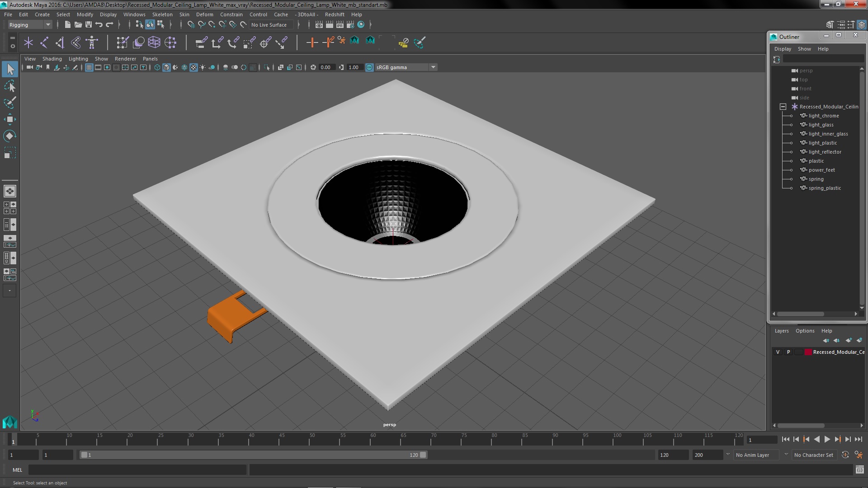Click the Outliner search field
This screenshot has height=488, width=868.
823,59
